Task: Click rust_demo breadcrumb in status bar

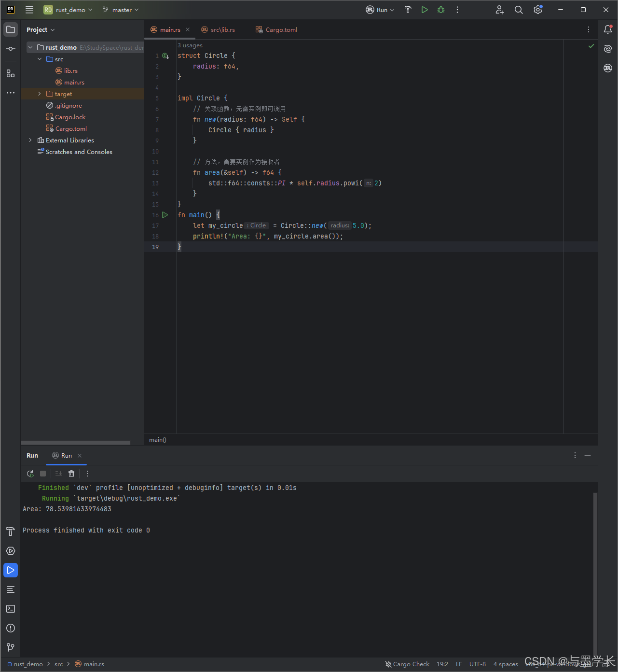Action: click(x=26, y=664)
